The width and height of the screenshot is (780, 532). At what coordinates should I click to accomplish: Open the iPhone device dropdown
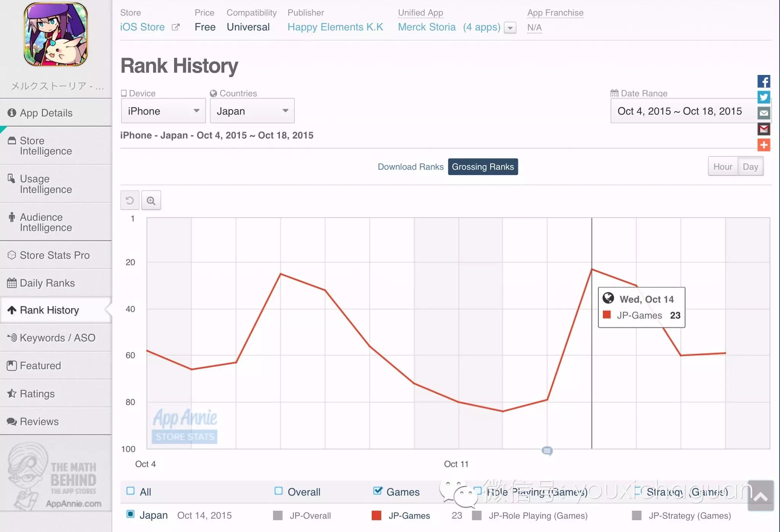tap(163, 111)
